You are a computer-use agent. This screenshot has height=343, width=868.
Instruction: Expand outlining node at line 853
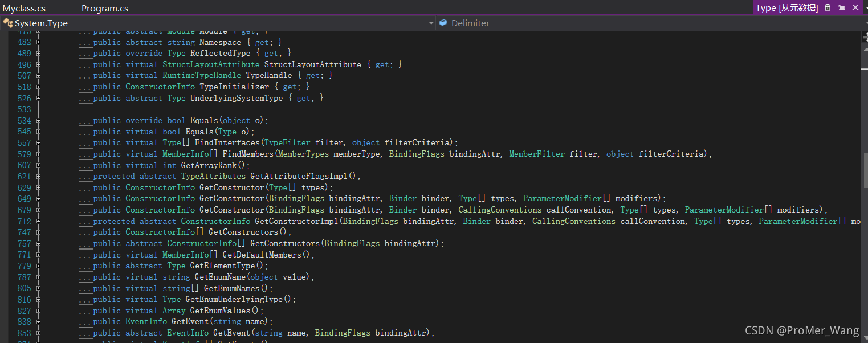[38, 333]
